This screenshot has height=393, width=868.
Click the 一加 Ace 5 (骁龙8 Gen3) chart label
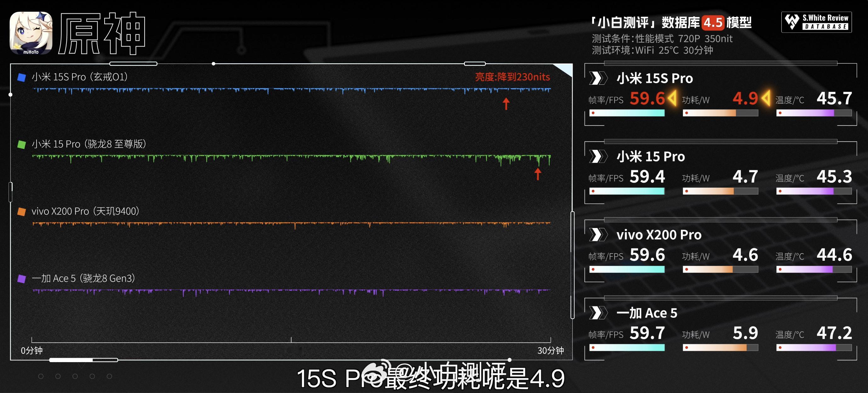click(x=83, y=278)
